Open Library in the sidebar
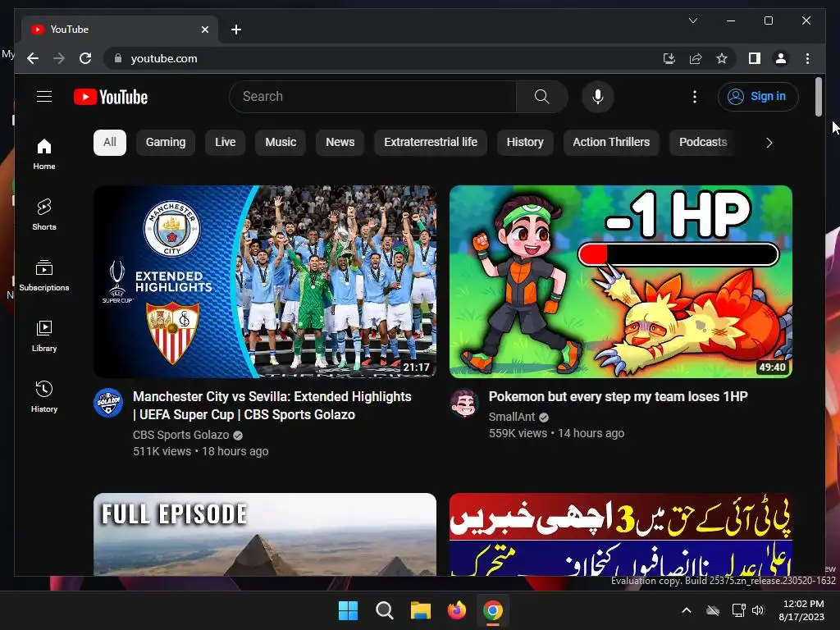Image resolution: width=840 pixels, height=630 pixels. point(44,336)
